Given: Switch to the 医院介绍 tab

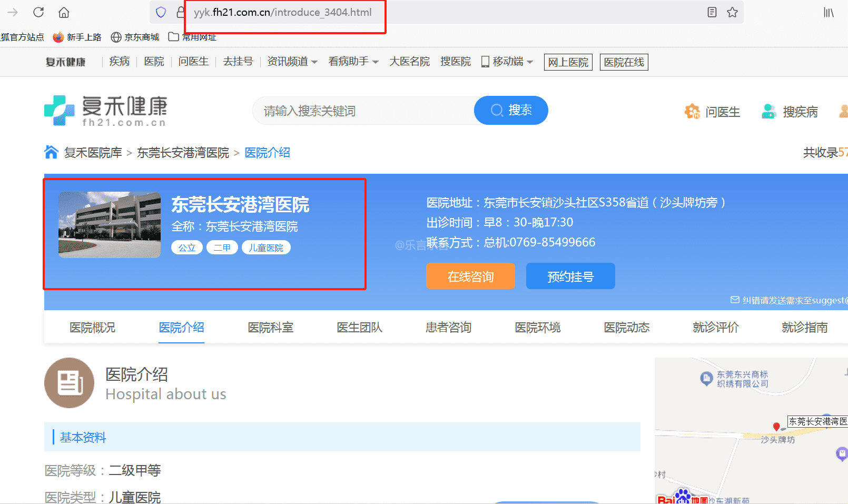Looking at the screenshot, I should point(181,328).
